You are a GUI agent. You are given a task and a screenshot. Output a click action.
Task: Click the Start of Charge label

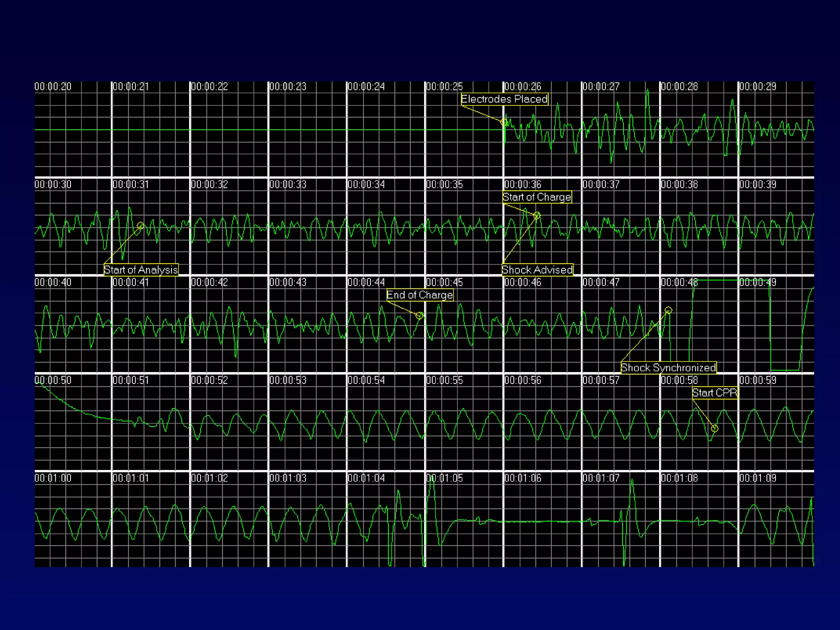point(536,197)
